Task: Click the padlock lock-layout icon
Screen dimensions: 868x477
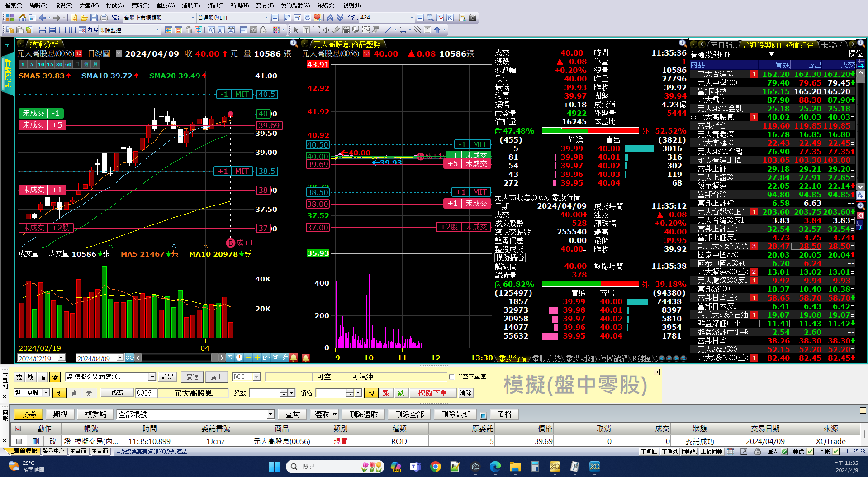Action: (x=189, y=30)
